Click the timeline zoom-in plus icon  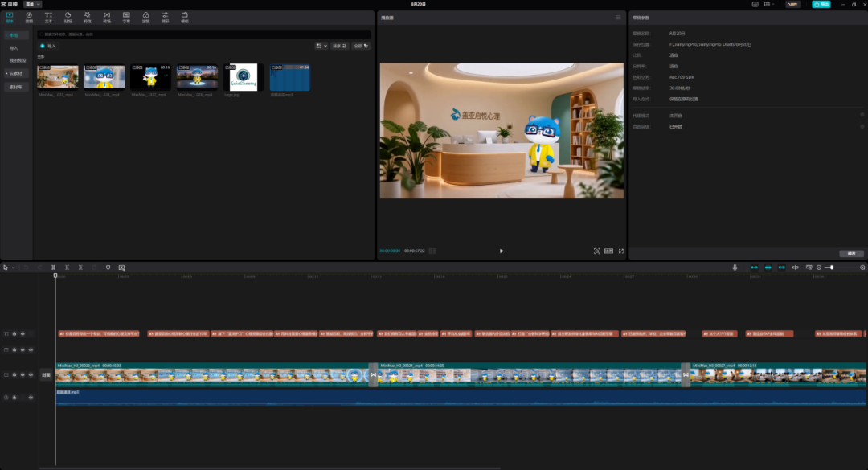(x=862, y=268)
